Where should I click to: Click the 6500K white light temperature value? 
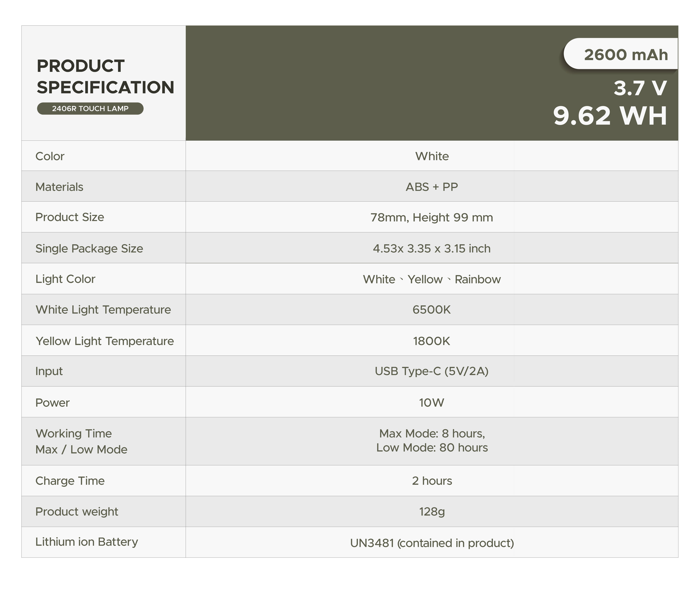pos(432,309)
